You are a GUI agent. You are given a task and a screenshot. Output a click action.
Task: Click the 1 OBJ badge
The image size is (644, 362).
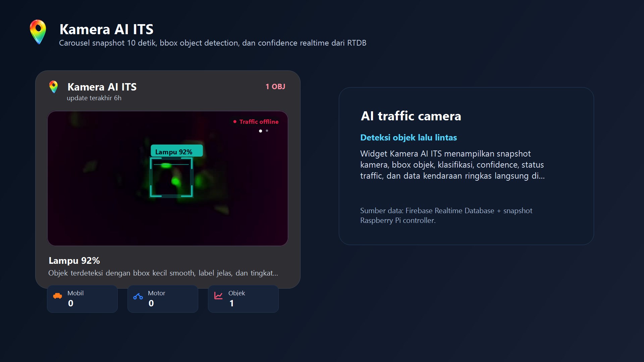pyautogui.click(x=275, y=86)
